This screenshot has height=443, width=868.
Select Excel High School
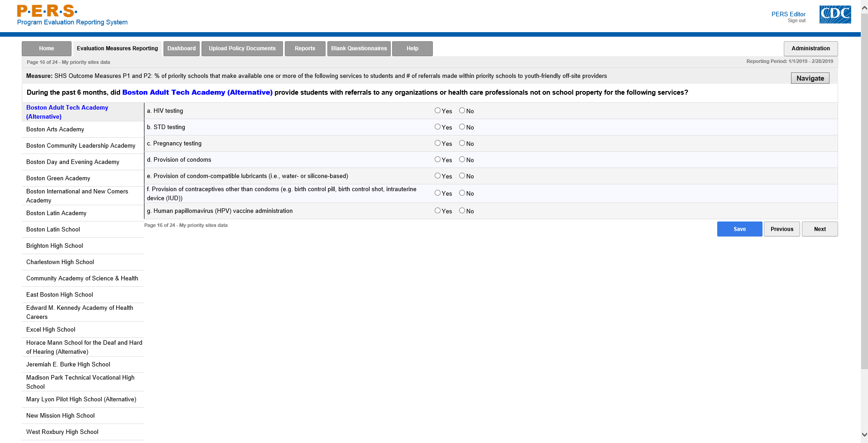83,330
